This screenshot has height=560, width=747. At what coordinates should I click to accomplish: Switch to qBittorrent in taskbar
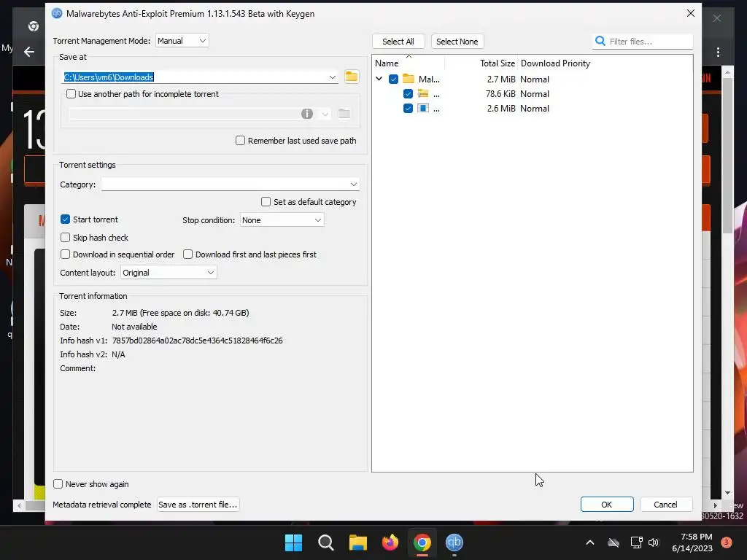(454, 542)
